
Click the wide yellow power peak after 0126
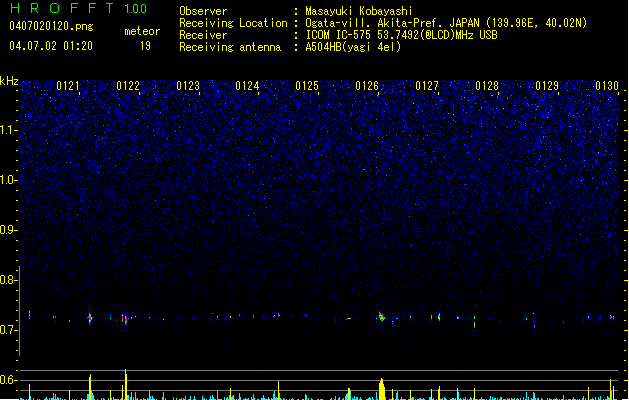(x=382, y=389)
